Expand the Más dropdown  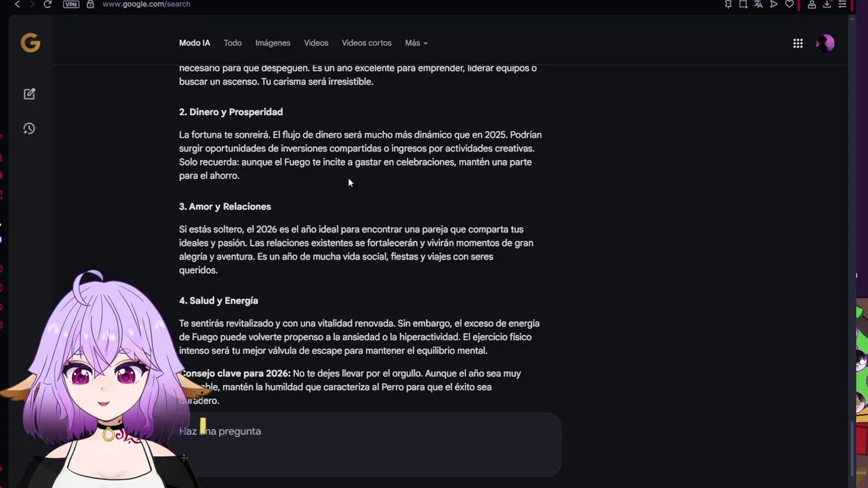point(416,43)
